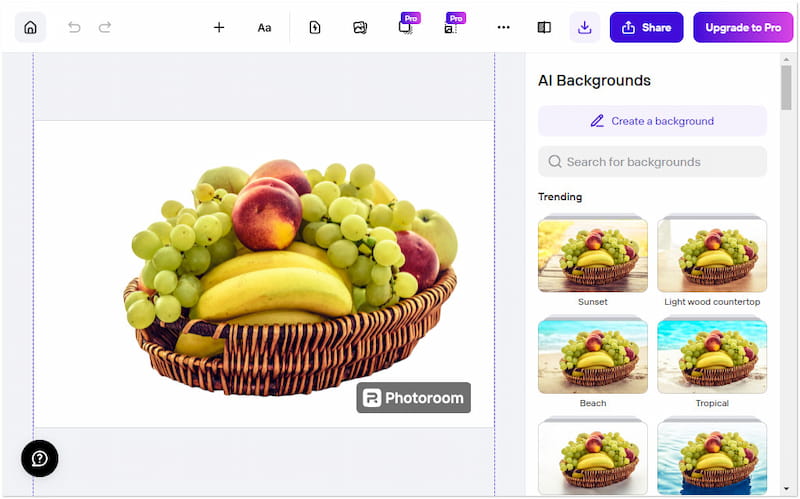Screen dimensions: 800x499
Task: Redo the last undone edit
Action: point(105,27)
